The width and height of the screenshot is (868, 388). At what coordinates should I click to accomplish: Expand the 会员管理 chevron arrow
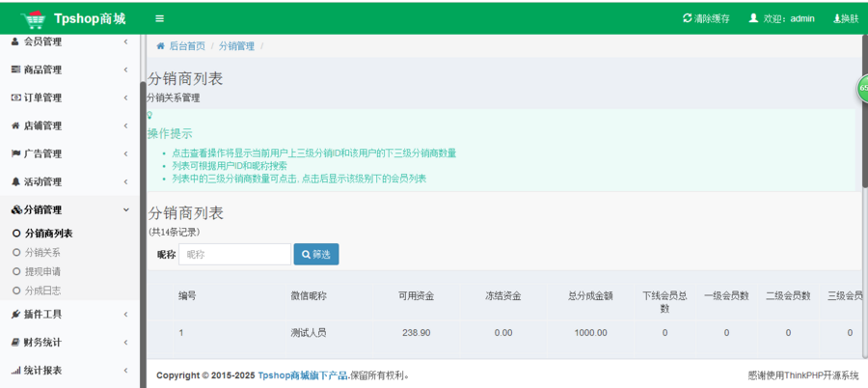pyautogui.click(x=125, y=42)
